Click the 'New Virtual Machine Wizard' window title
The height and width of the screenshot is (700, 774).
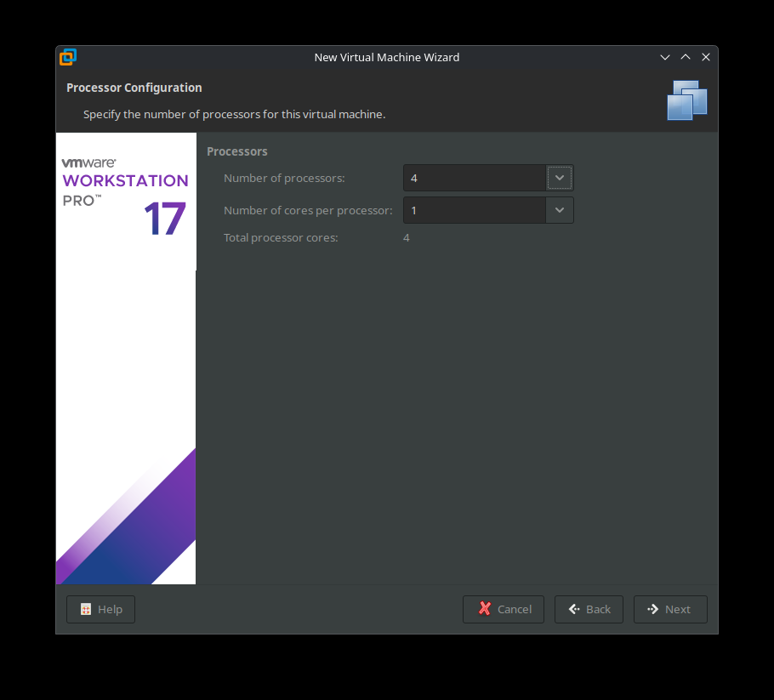[x=387, y=58]
